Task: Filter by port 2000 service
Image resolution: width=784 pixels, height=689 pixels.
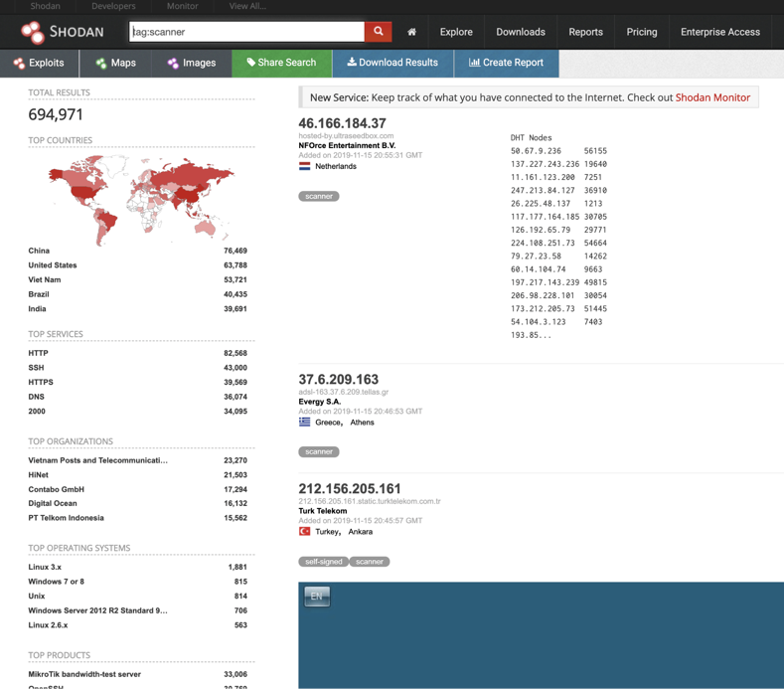Action: 37,411
